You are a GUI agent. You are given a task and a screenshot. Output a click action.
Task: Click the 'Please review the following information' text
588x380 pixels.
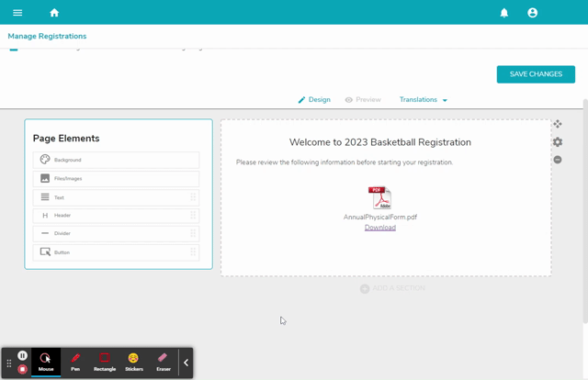coord(345,162)
